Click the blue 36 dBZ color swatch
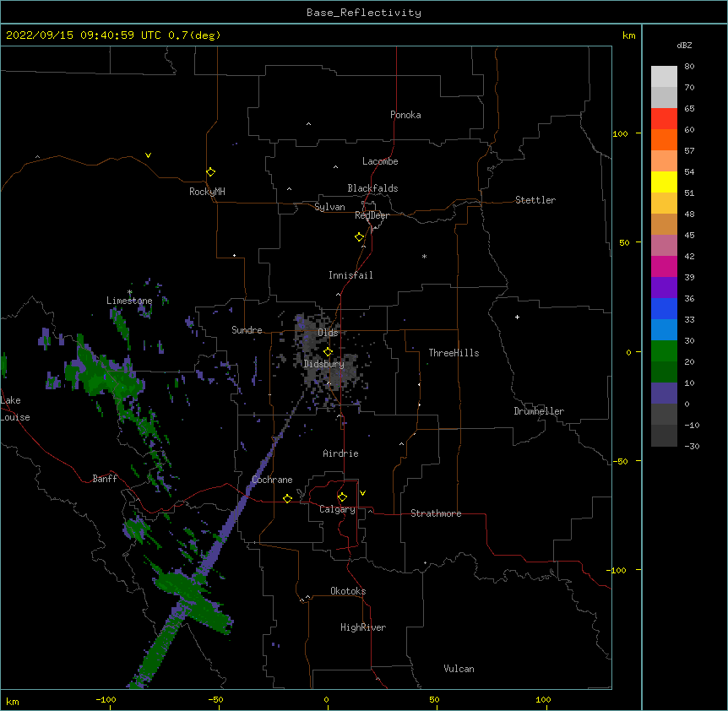The image size is (728, 711). click(664, 308)
